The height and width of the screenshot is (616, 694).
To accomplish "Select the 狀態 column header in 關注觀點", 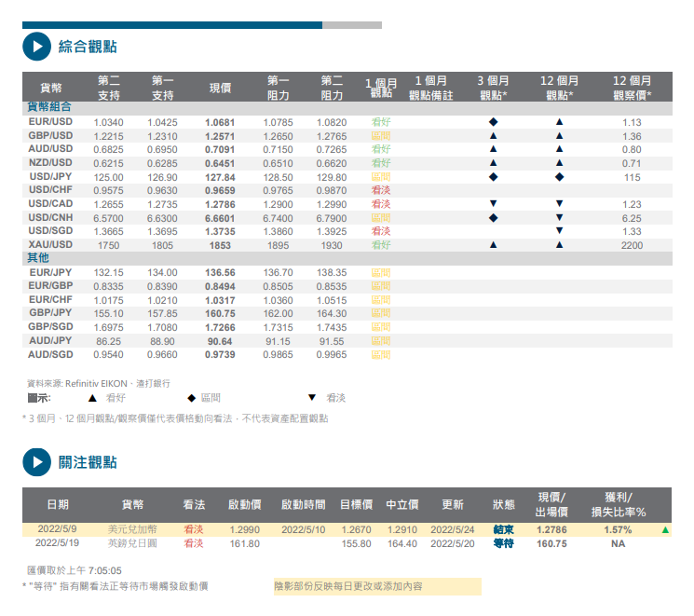I will 504,504.
